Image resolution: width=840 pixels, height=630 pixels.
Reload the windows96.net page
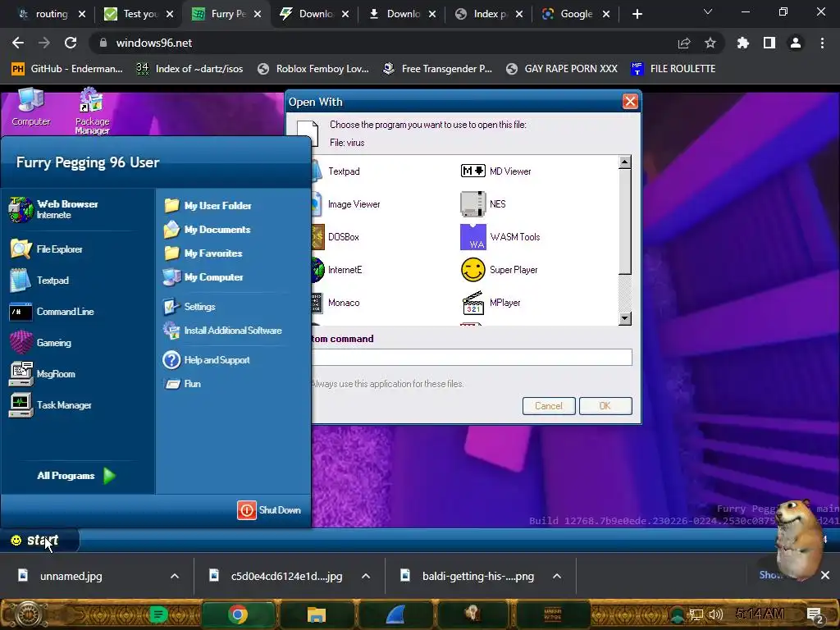coord(71,43)
